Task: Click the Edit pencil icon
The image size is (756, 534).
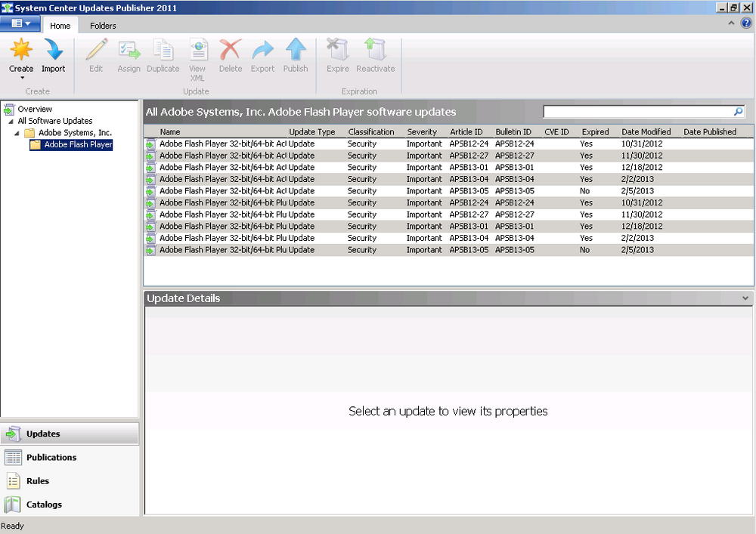Action: click(97, 50)
